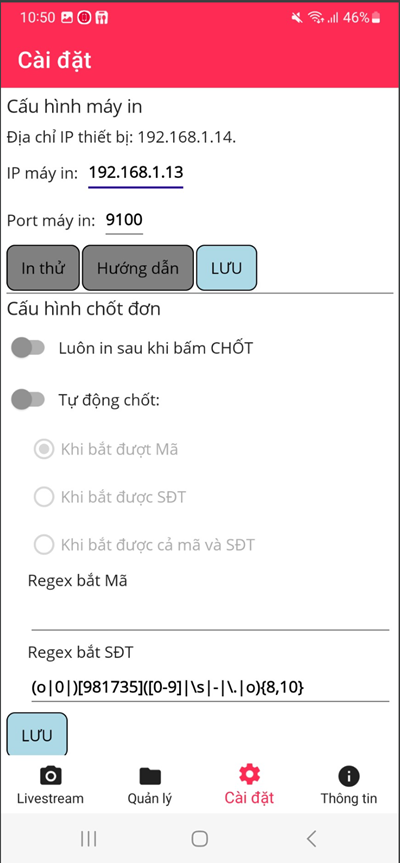400x863 pixels.
Task: Open the Livestream camera icon
Action: (x=51, y=776)
